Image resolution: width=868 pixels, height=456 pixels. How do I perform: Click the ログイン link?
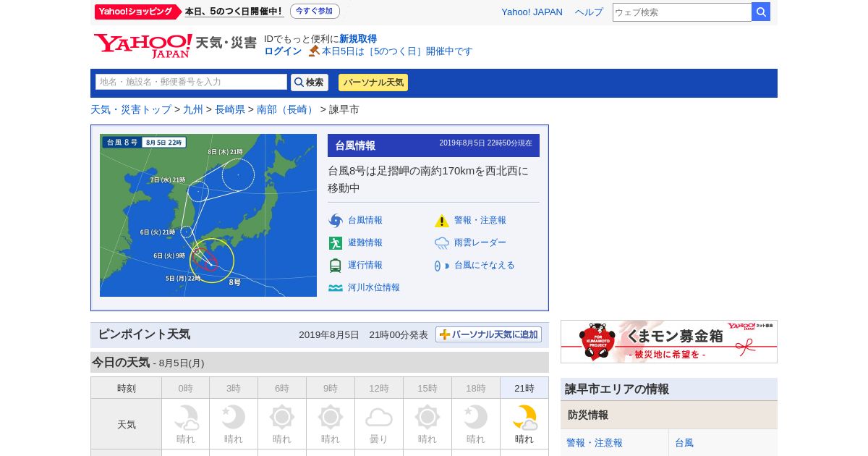coord(283,51)
